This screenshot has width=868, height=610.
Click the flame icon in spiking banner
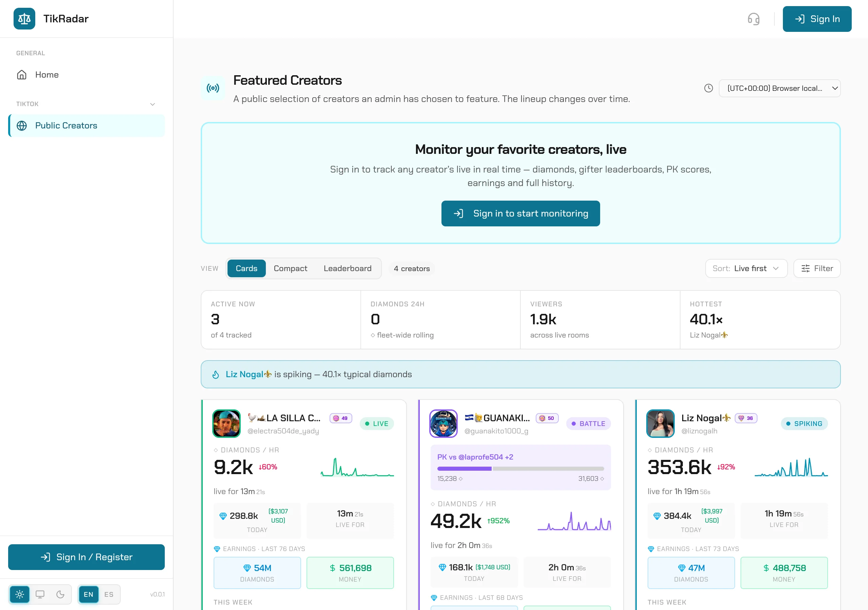(216, 374)
